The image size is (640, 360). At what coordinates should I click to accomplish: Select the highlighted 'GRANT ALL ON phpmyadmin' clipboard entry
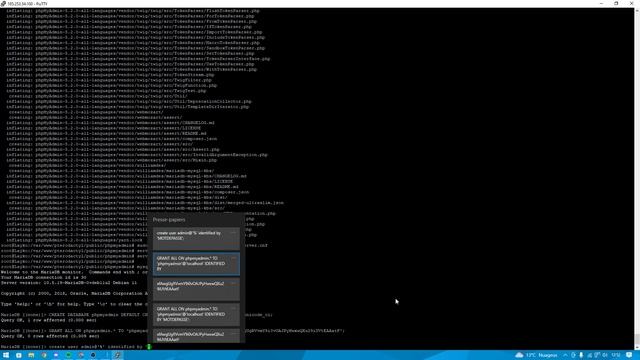(196, 264)
